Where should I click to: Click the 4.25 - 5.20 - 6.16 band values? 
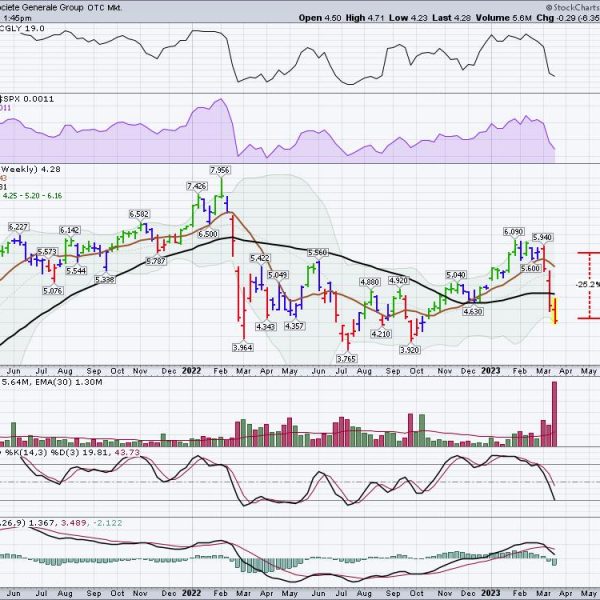click(x=32, y=196)
